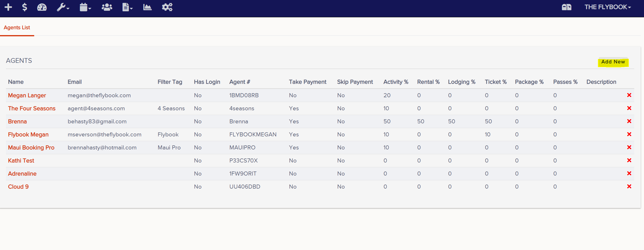Screen dimensions: 644x250
Task: Click the Passes % column header
Action: [565, 82]
